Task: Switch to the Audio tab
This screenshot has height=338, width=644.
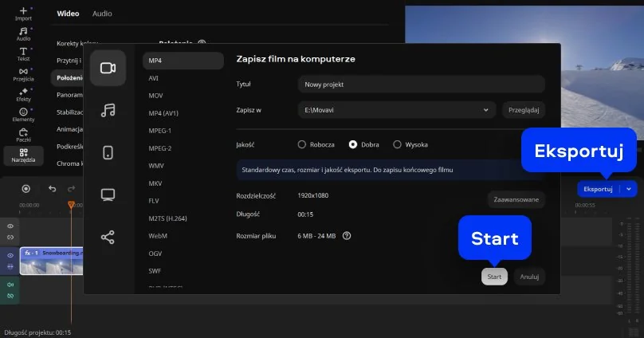Action: (x=102, y=14)
